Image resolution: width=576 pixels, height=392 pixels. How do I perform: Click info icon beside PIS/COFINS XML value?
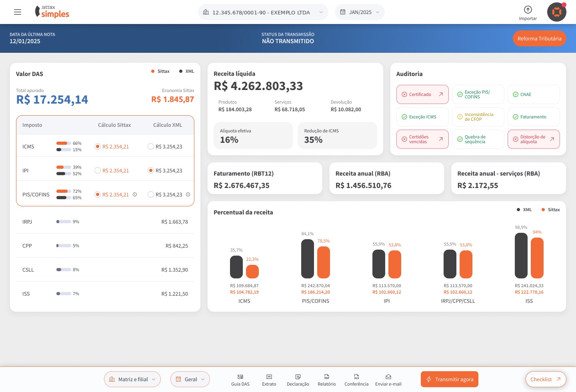[x=188, y=194]
